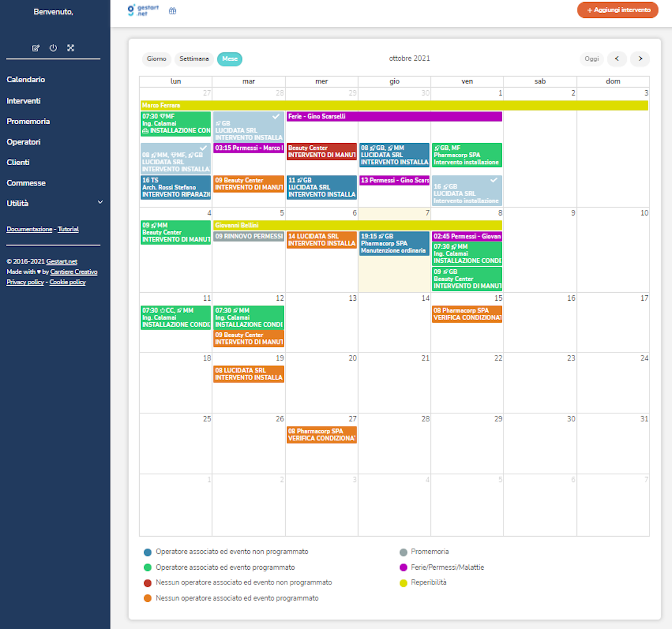Click the yellow Reperibilità legend dot
Image resolution: width=672 pixels, height=629 pixels.
(403, 583)
